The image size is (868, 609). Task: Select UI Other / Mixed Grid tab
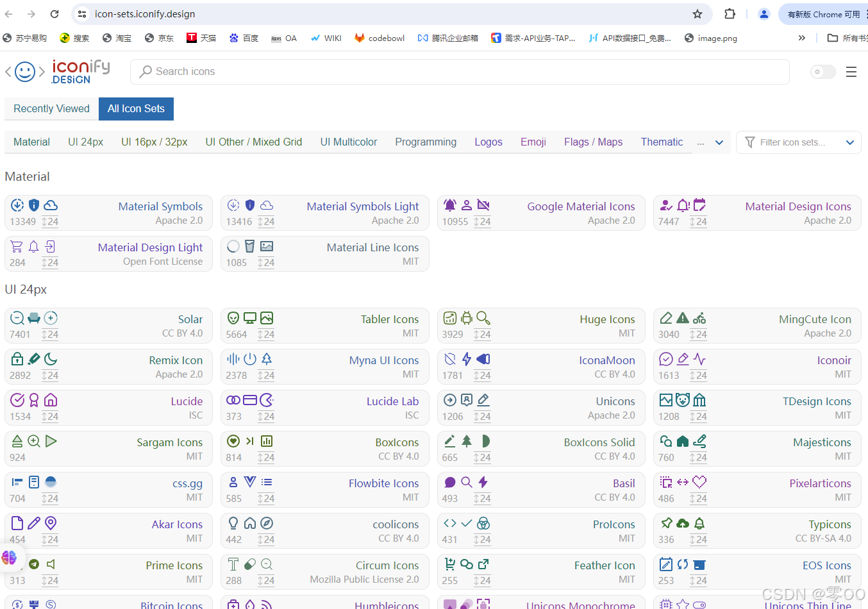click(x=254, y=142)
